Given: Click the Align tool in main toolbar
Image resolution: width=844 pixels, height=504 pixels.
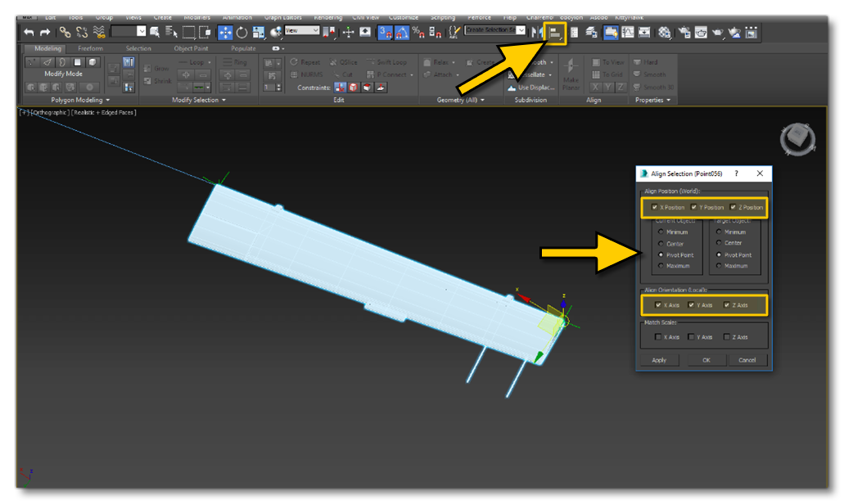Looking at the screenshot, I should pyautogui.click(x=556, y=33).
